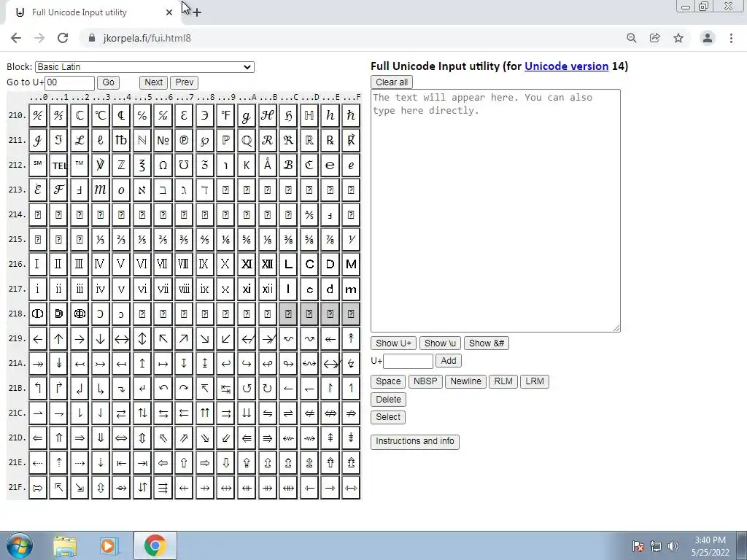The height and width of the screenshot is (560, 747).
Task: Click the volume icon in system tray
Action: 673,546
